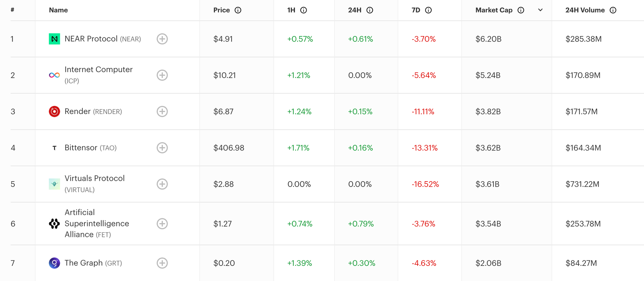The height and width of the screenshot is (281, 644).
Task: Add The Graph to watchlist
Action: click(x=163, y=263)
